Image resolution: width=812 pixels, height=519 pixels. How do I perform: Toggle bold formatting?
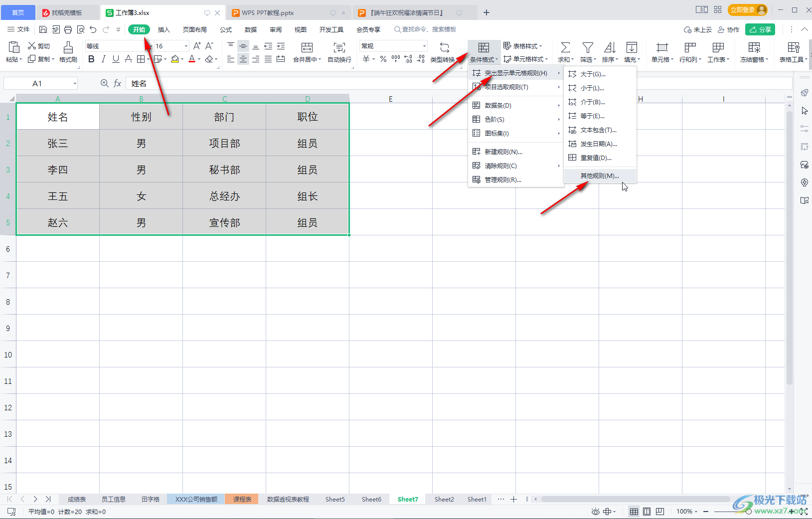tap(91, 59)
